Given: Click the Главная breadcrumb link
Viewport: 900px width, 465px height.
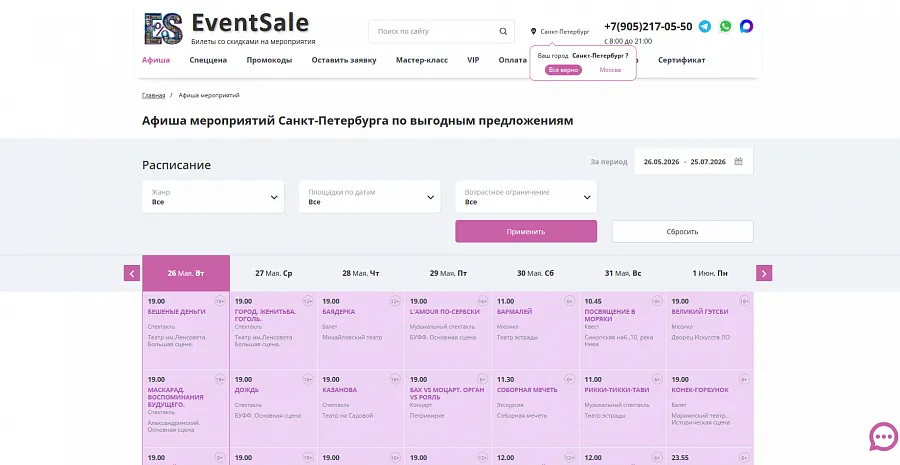Looking at the screenshot, I should (154, 95).
